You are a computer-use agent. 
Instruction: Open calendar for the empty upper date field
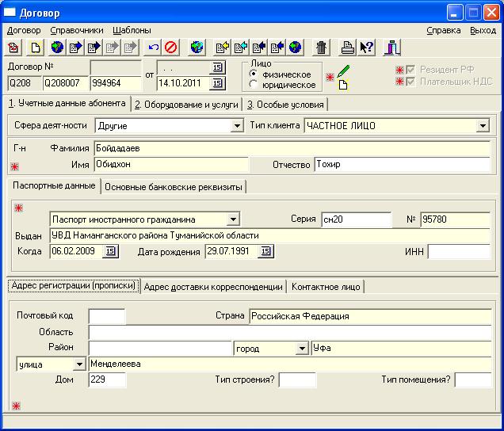(217, 67)
